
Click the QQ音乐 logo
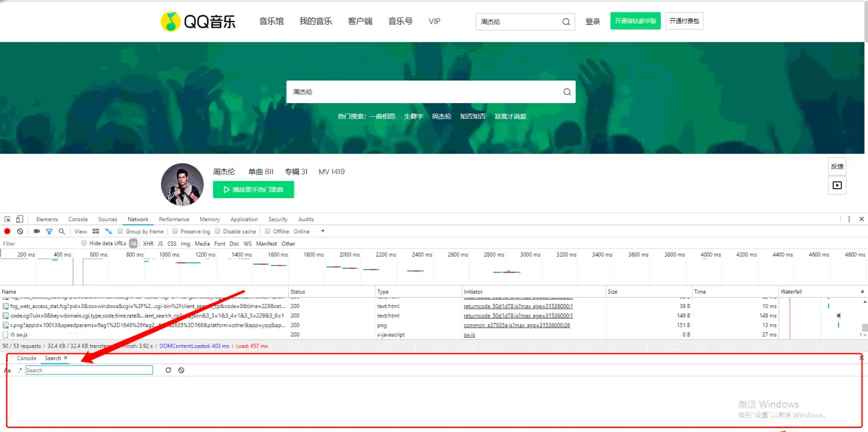(x=198, y=21)
